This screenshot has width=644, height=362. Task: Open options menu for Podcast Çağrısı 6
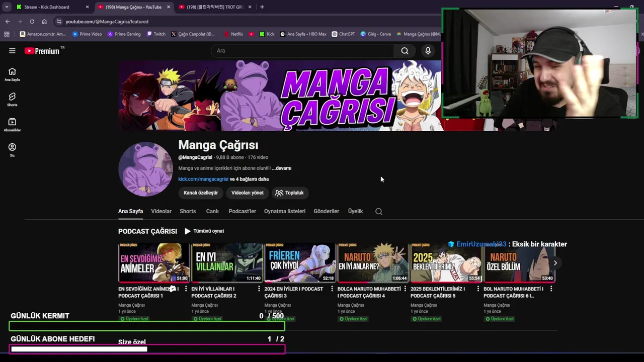551,289
